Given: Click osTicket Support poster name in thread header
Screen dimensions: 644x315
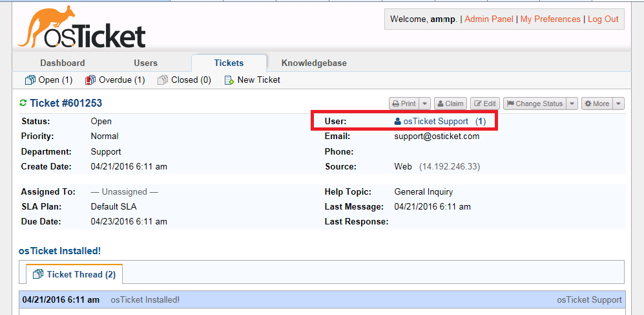Looking at the screenshot, I should tap(589, 299).
